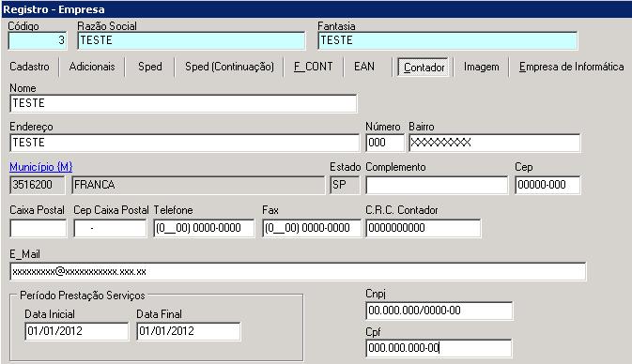Click the Data Inicial date field
Image resolution: width=632 pixels, height=364 pixels.
coord(77,331)
